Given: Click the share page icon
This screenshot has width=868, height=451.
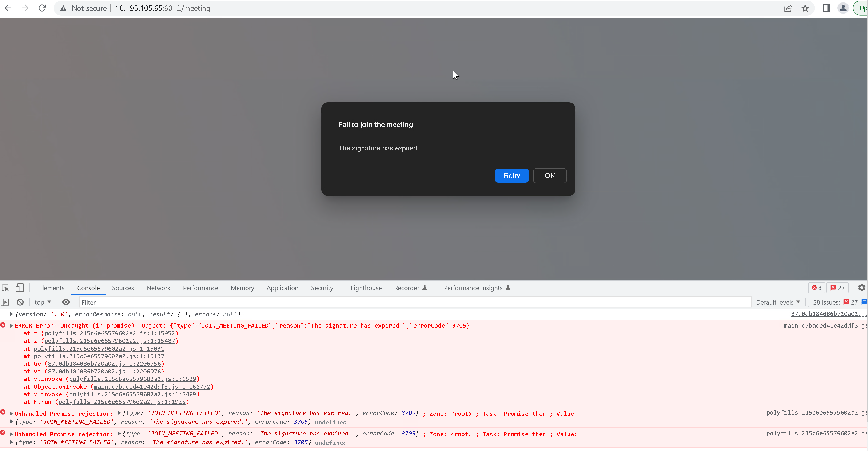Looking at the screenshot, I should tap(788, 8).
